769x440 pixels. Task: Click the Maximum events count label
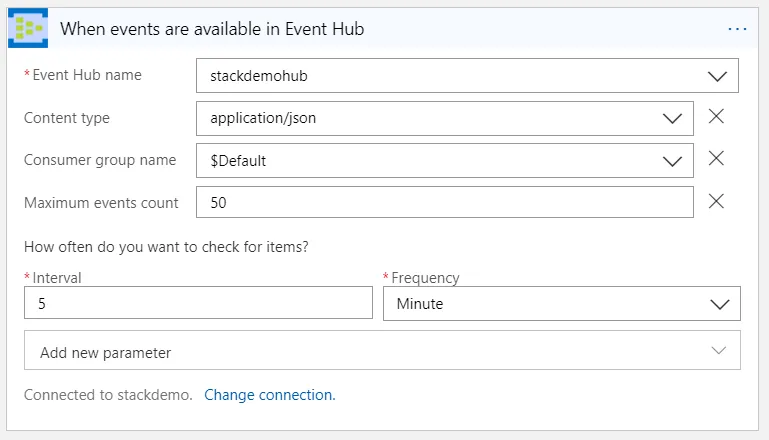pyautogui.click(x=101, y=203)
